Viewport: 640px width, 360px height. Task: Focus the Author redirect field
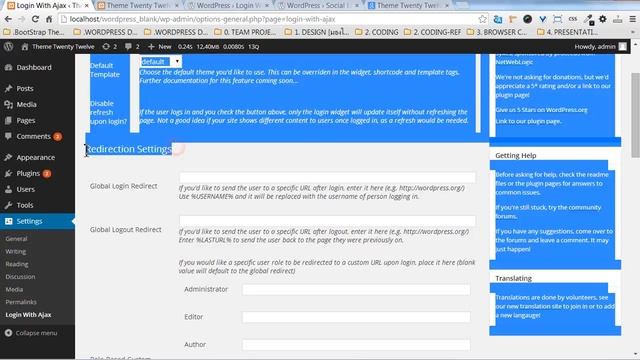(356, 345)
